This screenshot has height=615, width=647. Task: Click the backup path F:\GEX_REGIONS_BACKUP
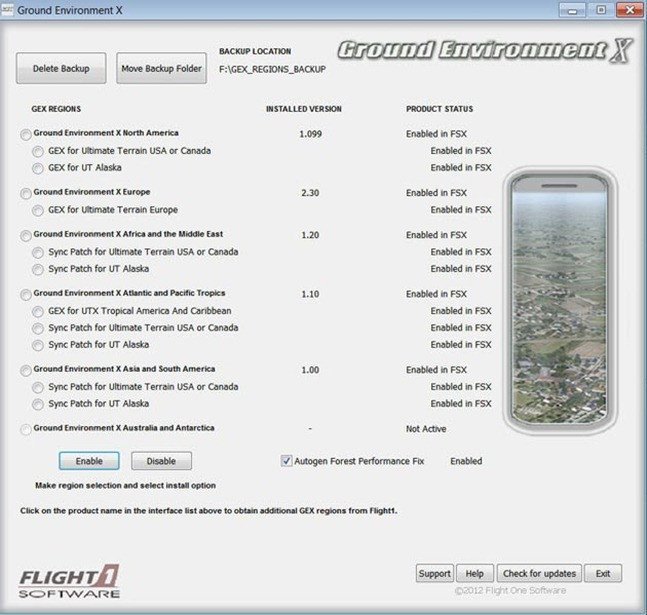click(x=272, y=69)
